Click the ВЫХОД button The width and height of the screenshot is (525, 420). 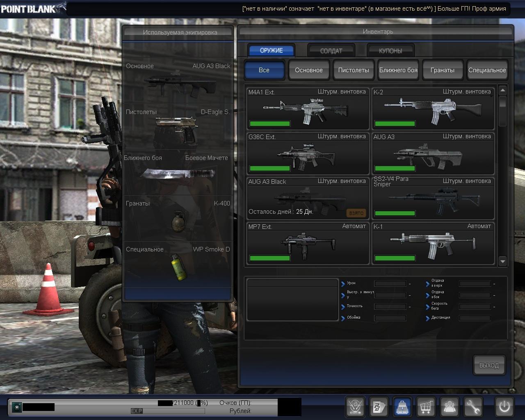[x=489, y=365]
